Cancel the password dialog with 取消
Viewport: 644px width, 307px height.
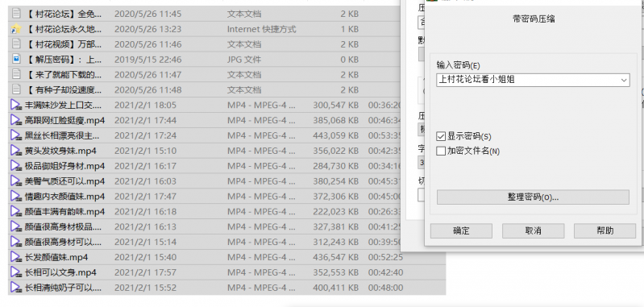tap(533, 230)
